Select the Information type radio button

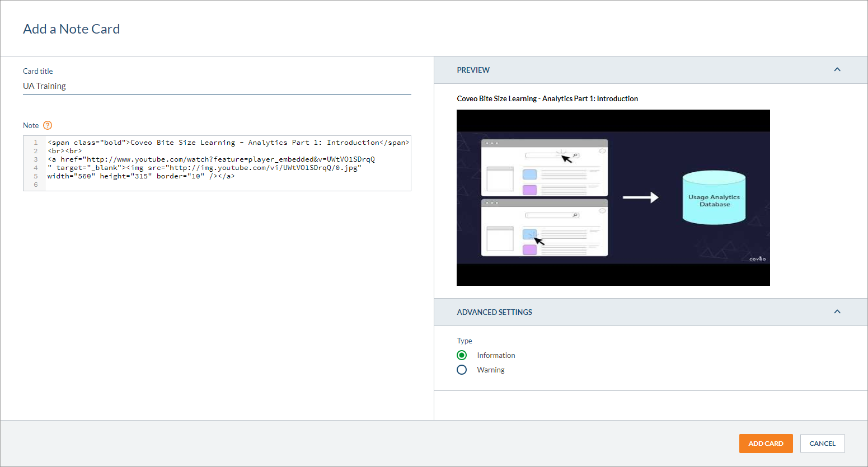pos(462,355)
